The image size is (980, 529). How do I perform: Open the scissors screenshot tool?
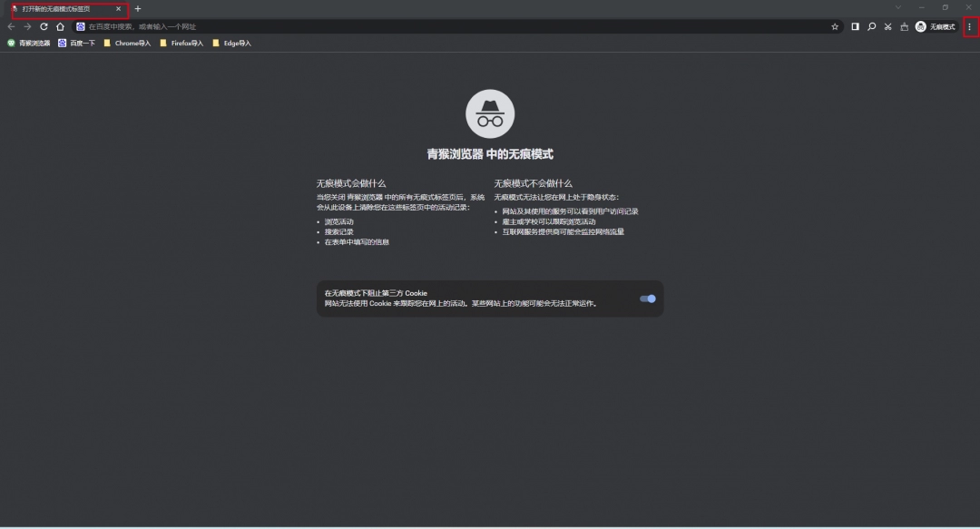coord(887,27)
